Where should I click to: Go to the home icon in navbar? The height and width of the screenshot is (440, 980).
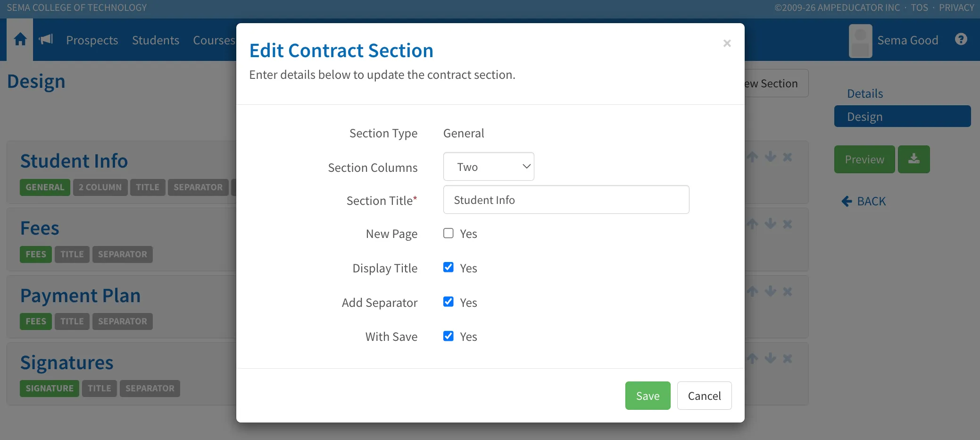pos(20,39)
